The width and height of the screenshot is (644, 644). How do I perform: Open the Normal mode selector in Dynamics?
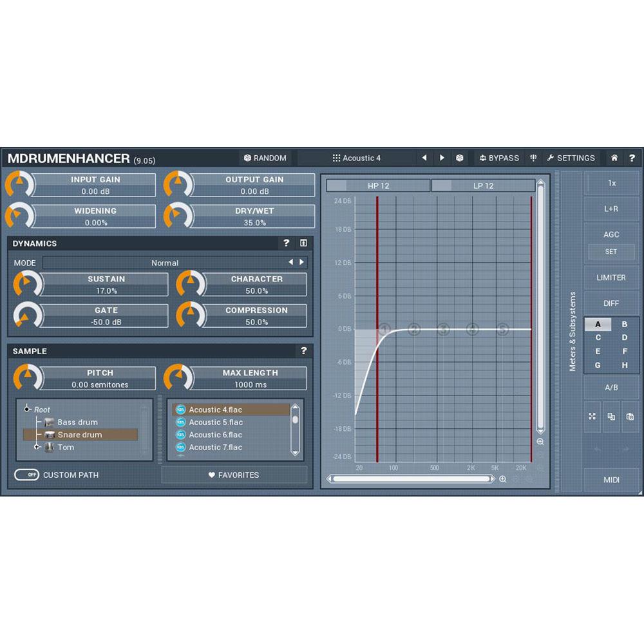[x=164, y=263]
